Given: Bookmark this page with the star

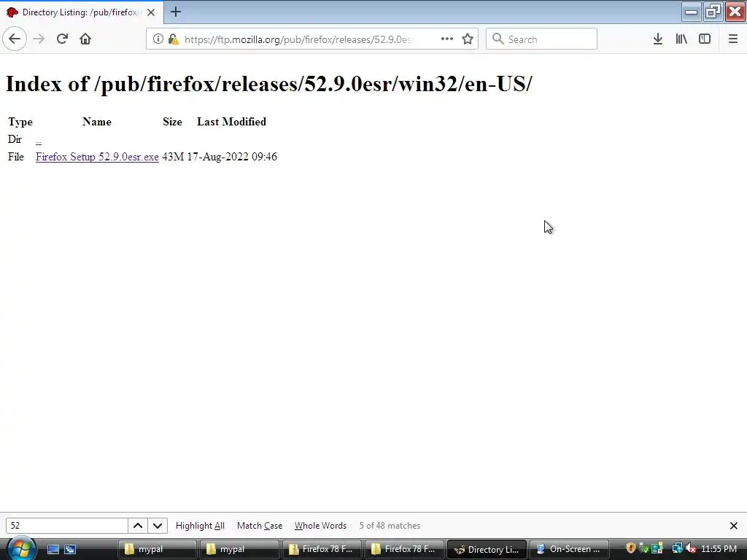Looking at the screenshot, I should coord(468,39).
